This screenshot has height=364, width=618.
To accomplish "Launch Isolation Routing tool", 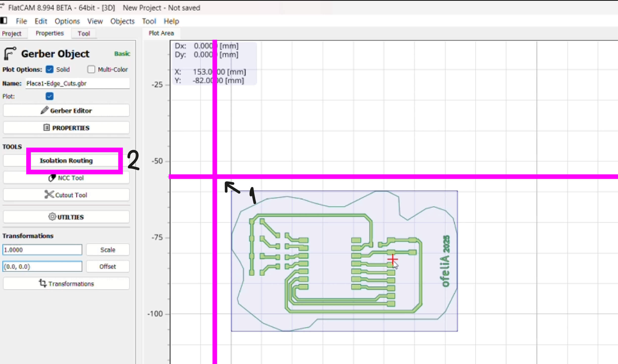I will click(66, 161).
